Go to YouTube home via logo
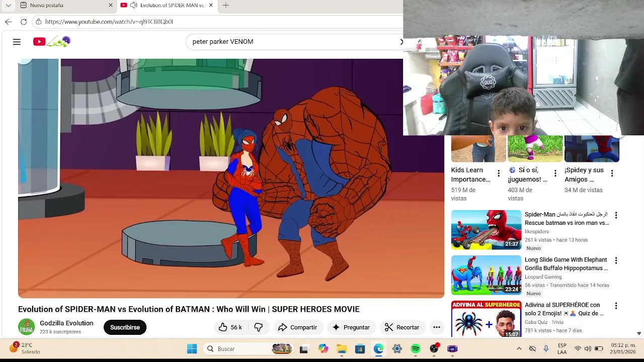This screenshot has width=644, height=362. click(x=52, y=42)
